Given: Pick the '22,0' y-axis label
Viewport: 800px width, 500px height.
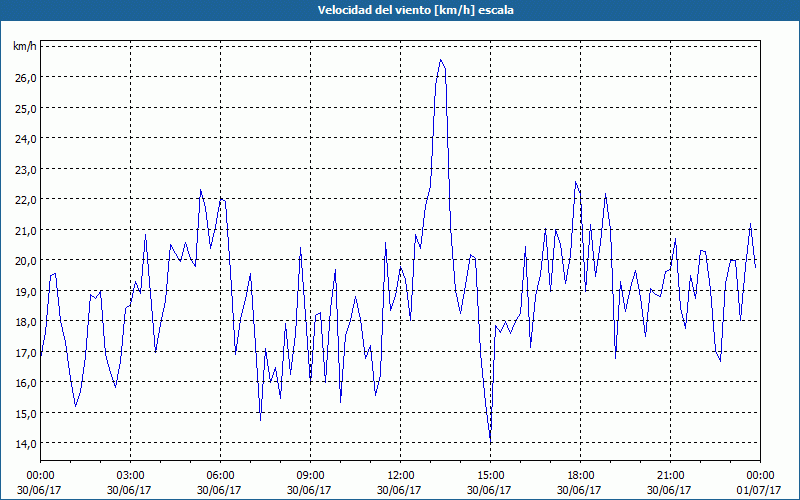Looking at the screenshot, I should pos(25,199).
